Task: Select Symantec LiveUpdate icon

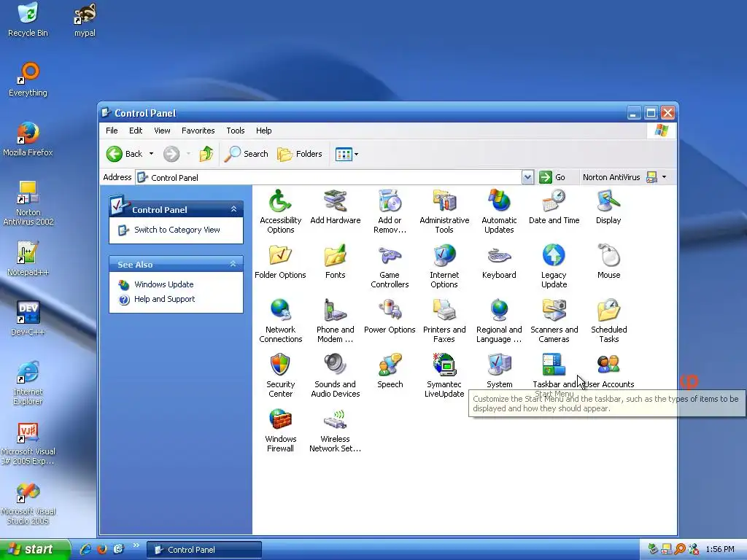Action: [444, 365]
